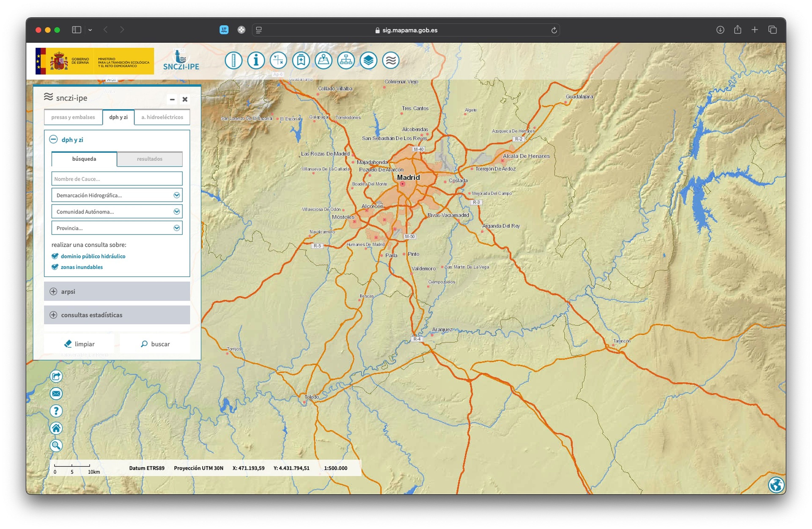The height and width of the screenshot is (529, 812).
Task: Reload the page in Safari
Action: pyautogui.click(x=554, y=30)
